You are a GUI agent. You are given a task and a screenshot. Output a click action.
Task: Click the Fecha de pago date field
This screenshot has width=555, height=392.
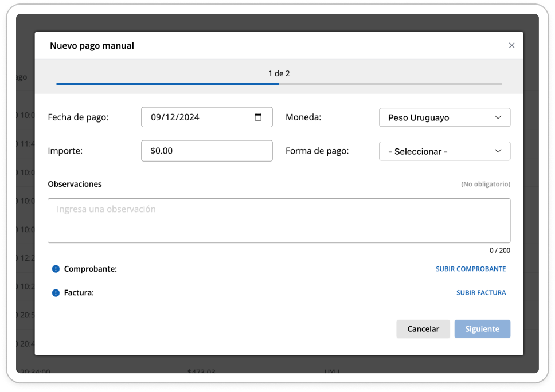[x=207, y=117]
